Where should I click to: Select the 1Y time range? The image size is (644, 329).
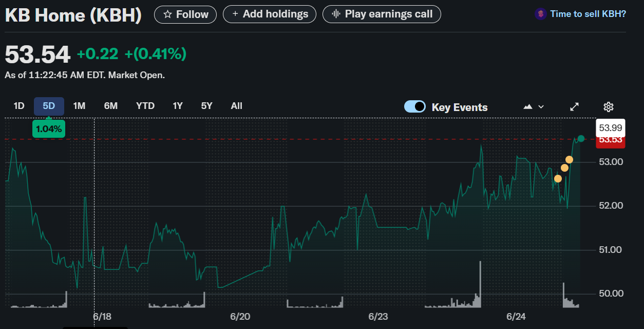coord(178,106)
